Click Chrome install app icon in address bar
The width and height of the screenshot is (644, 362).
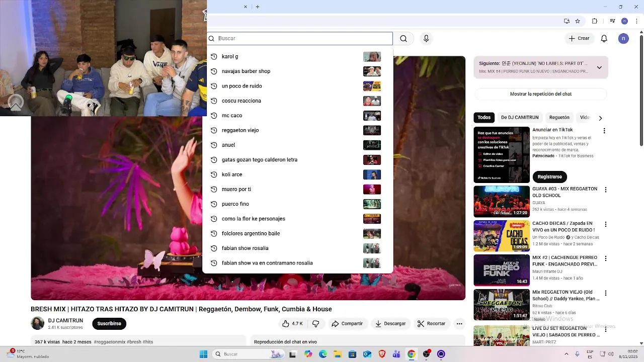click(x=567, y=21)
